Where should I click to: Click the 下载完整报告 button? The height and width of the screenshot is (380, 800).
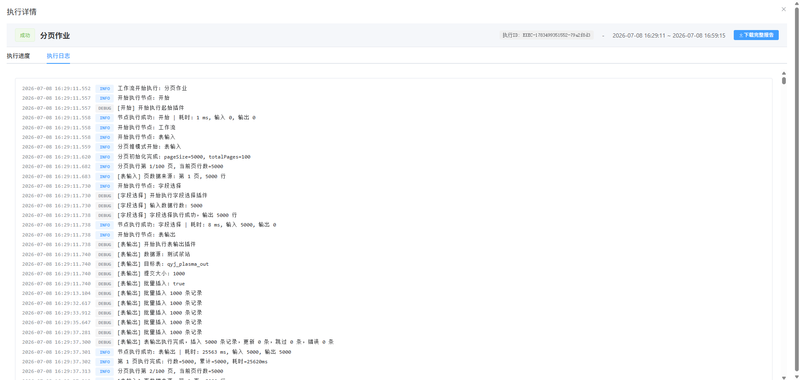click(756, 35)
